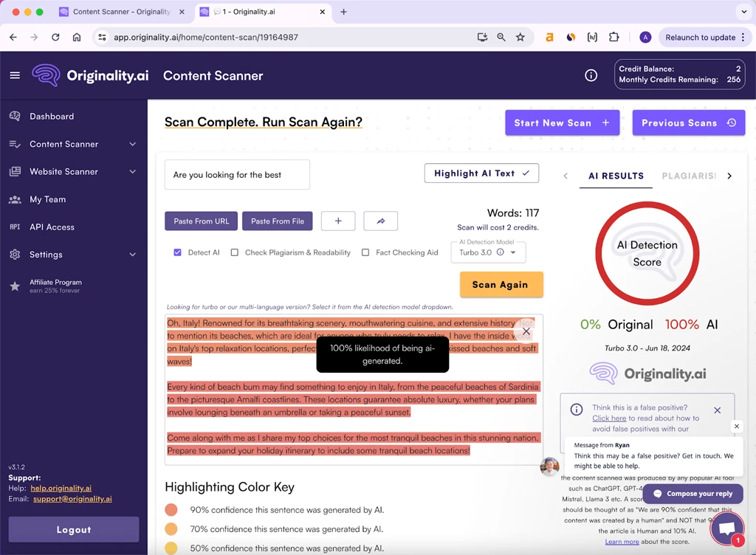Click support@originality.ai email link
756x555 pixels.
pos(72,499)
